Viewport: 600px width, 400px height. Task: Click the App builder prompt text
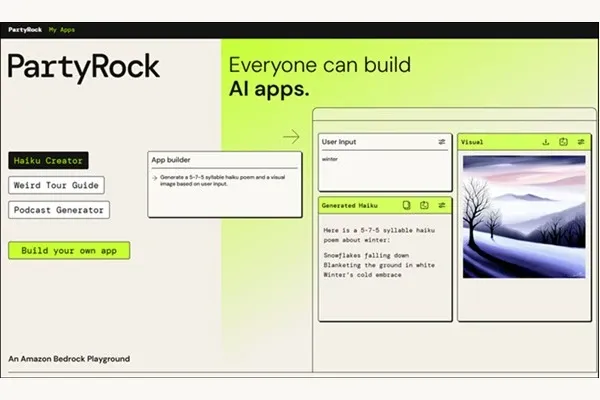click(222, 180)
